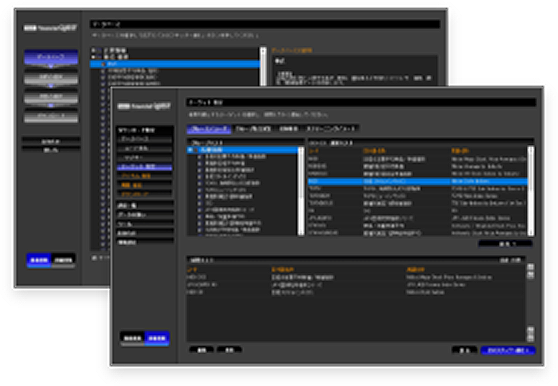Click the bottommost reorder icon beside the lower list
Screen dimensions: 558x386
coord(530,338)
